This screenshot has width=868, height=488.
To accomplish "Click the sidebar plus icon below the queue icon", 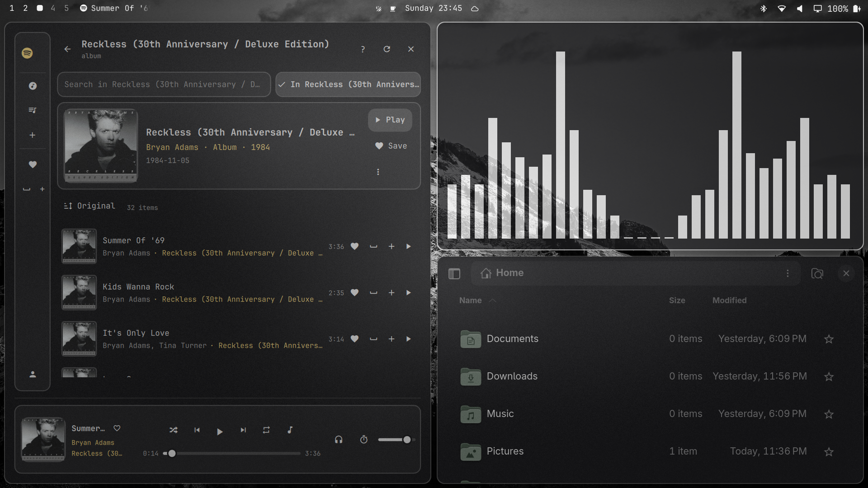I will tap(33, 135).
